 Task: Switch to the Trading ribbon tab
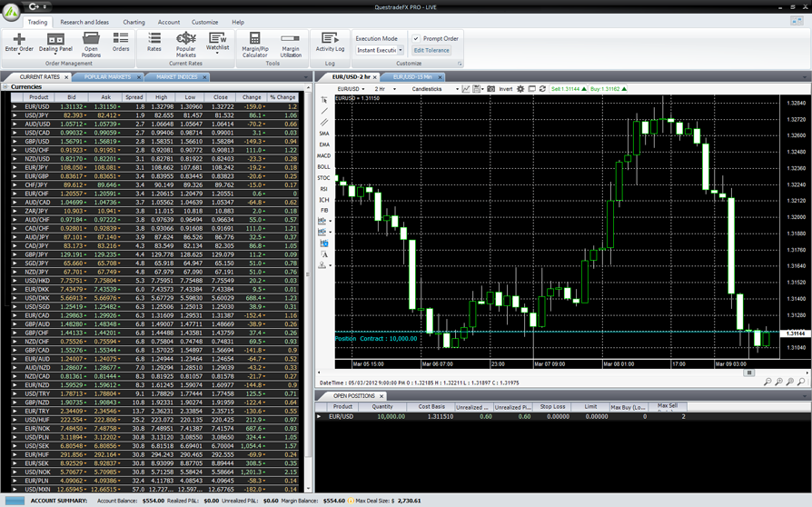point(37,23)
